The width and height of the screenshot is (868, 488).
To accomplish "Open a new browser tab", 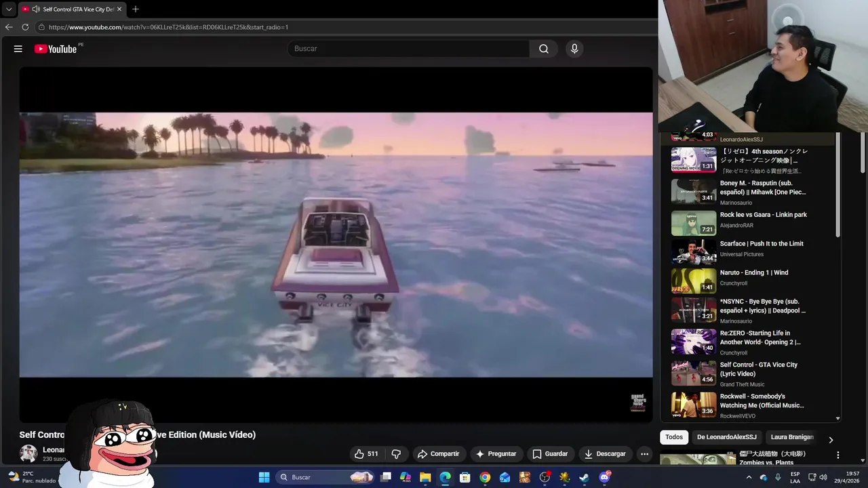I will (x=136, y=9).
